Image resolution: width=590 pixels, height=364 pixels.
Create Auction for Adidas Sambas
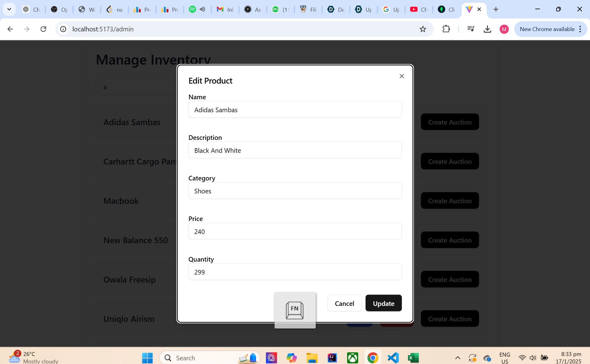[x=449, y=122]
